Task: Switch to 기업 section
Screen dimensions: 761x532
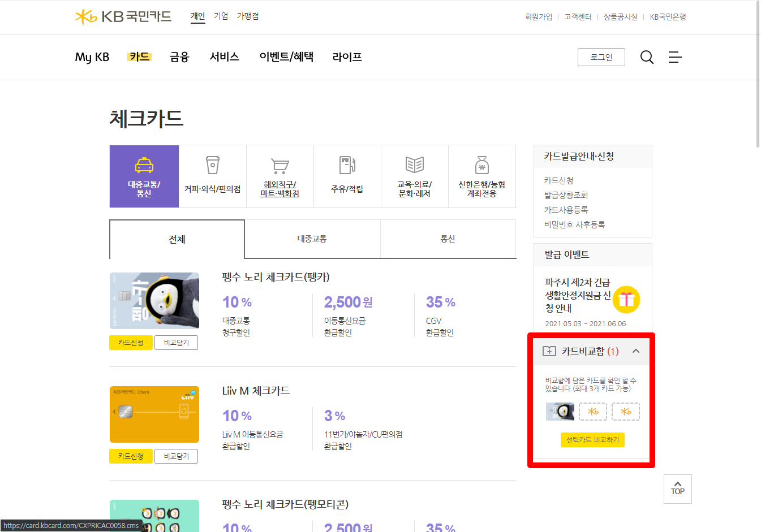Action: click(x=221, y=16)
